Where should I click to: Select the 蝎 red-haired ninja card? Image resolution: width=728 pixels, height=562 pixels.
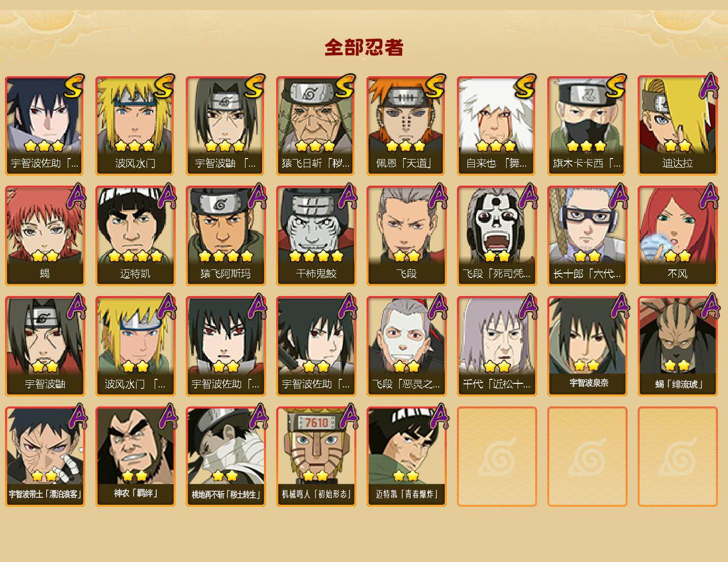[45, 236]
